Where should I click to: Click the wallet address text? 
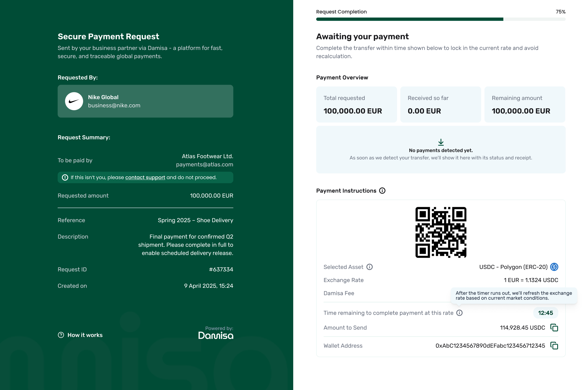[x=490, y=346]
